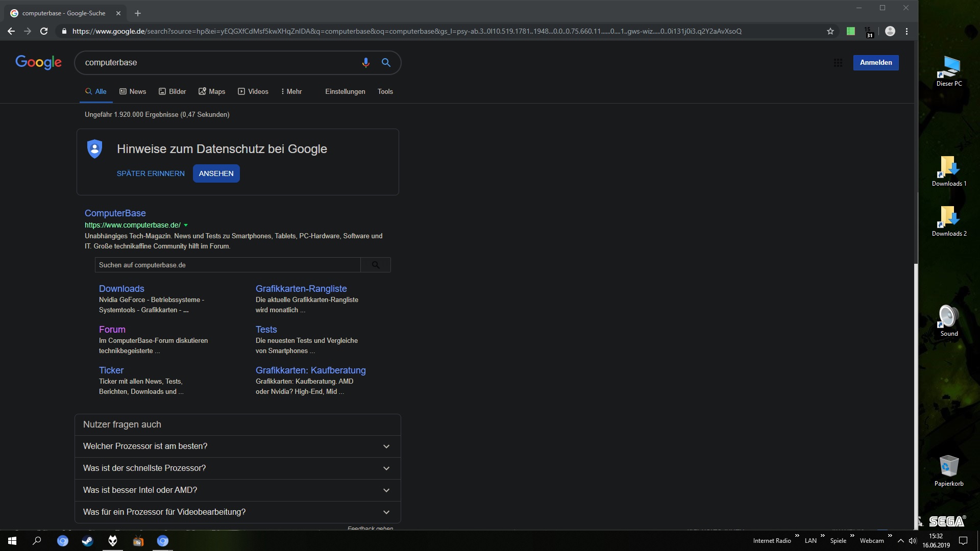Screen dimensions: 980x551
Task: Open the Mehr search options menu
Action: 291,92
